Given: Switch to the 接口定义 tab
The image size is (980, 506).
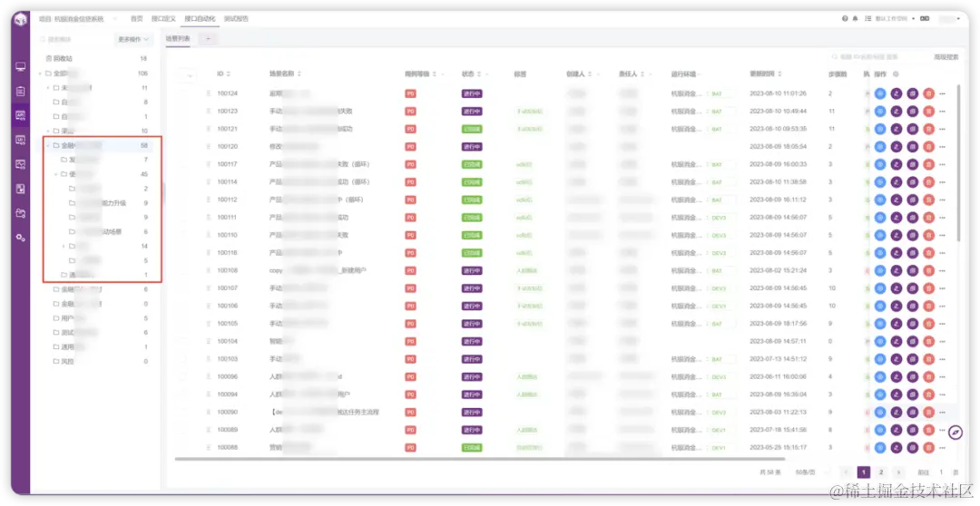Looking at the screenshot, I should click(163, 19).
